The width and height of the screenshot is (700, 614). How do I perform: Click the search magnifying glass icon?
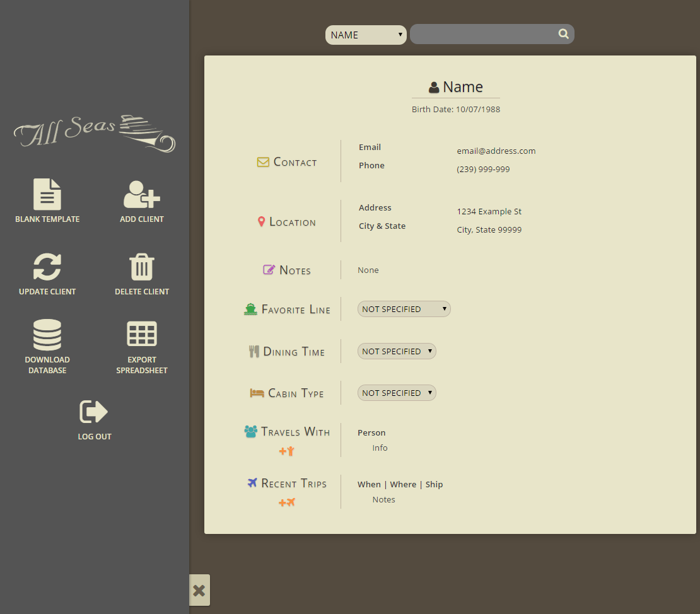point(563,34)
